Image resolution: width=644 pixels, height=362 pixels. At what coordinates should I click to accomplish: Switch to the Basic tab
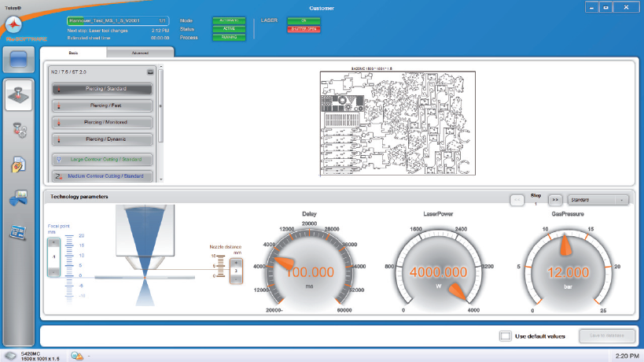pos(73,53)
